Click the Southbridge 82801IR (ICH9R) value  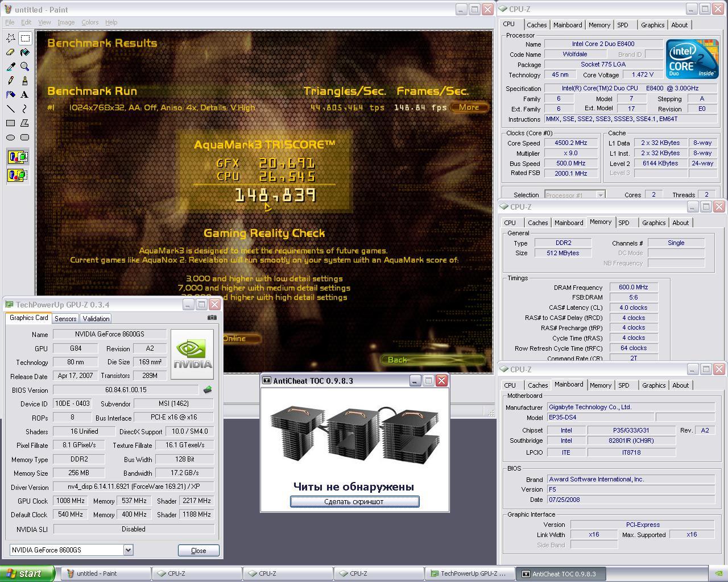(631, 440)
